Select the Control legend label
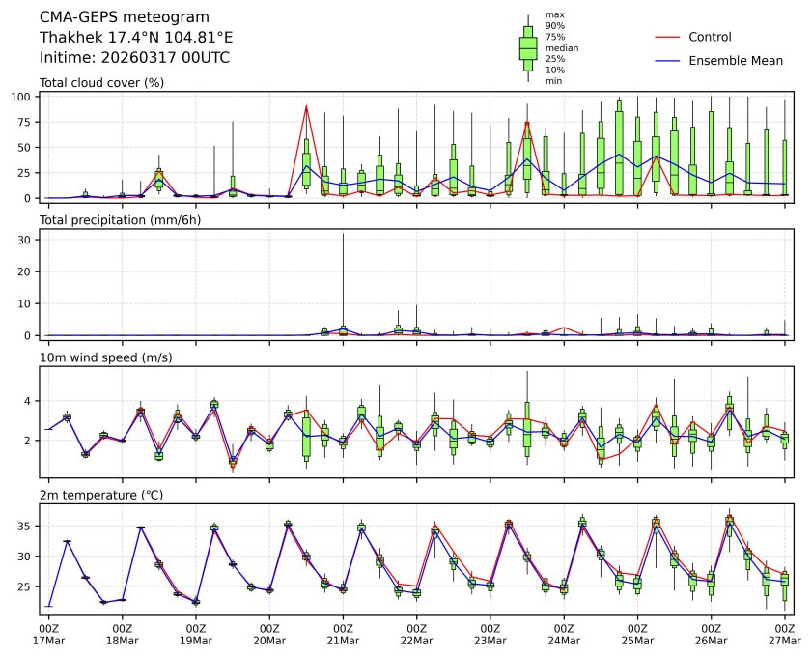The width and height of the screenshot is (812, 657). coord(710,38)
